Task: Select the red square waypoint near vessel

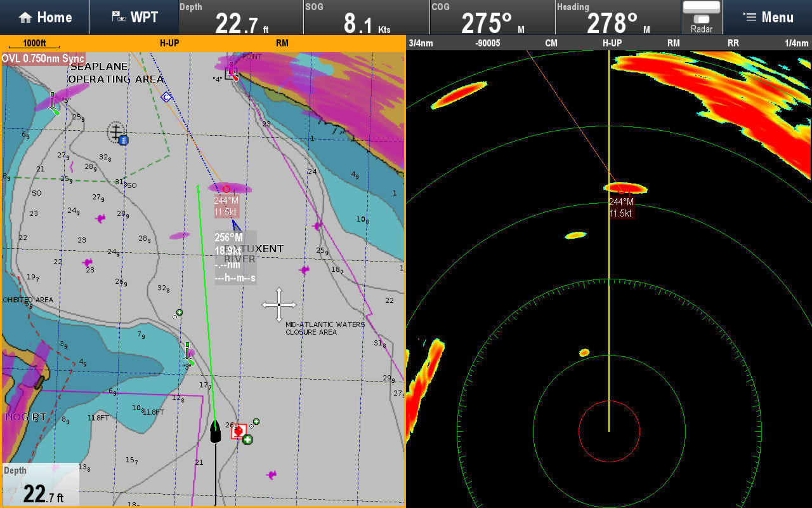Action: tap(239, 431)
